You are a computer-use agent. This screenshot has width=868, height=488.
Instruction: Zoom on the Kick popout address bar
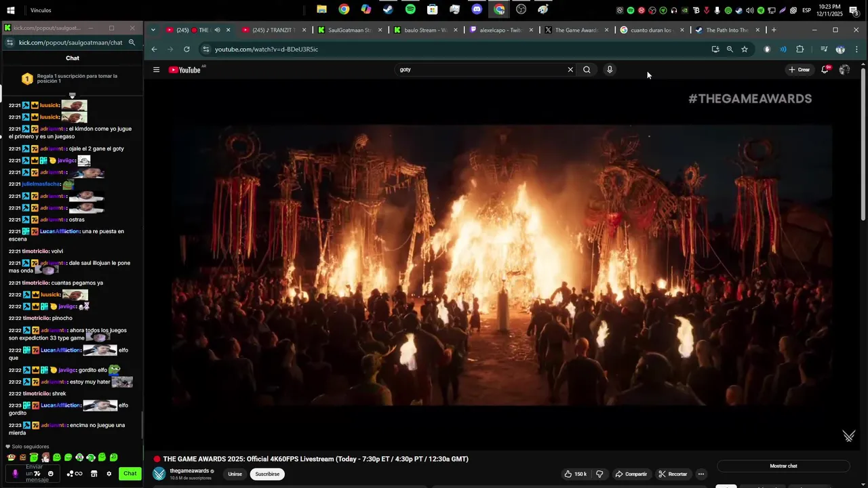point(132,42)
